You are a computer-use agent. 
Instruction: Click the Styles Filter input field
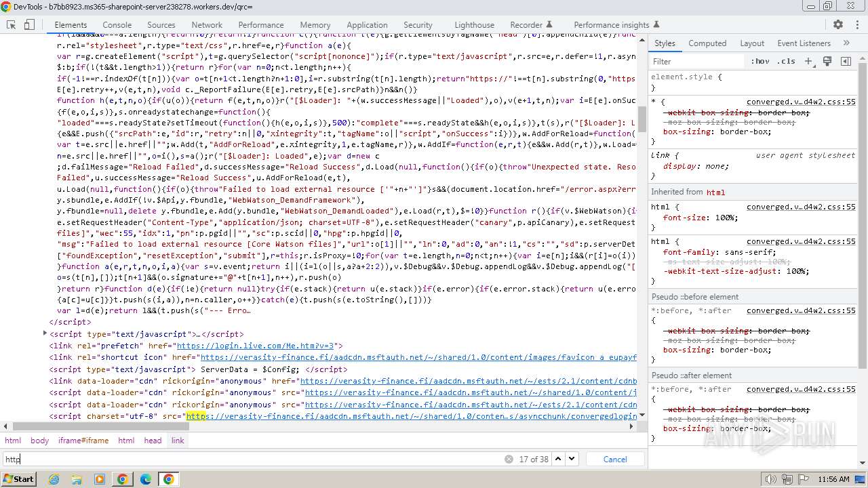[697, 61]
